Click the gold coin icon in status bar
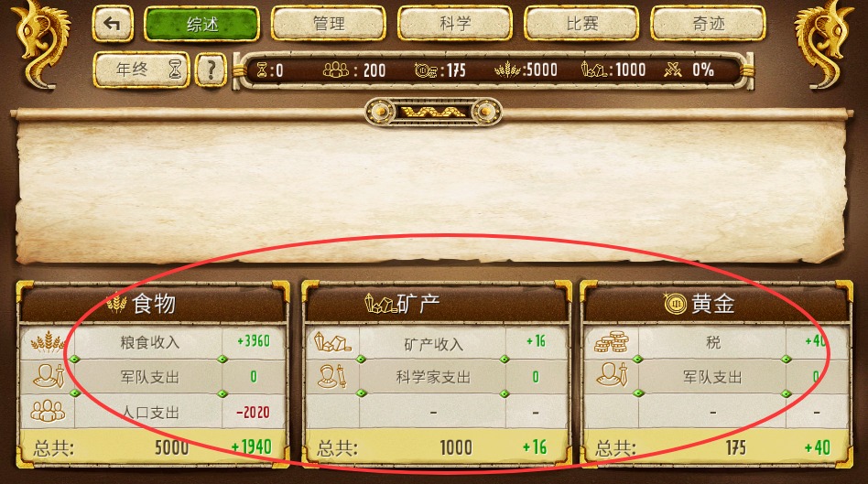 pos(425,70)
